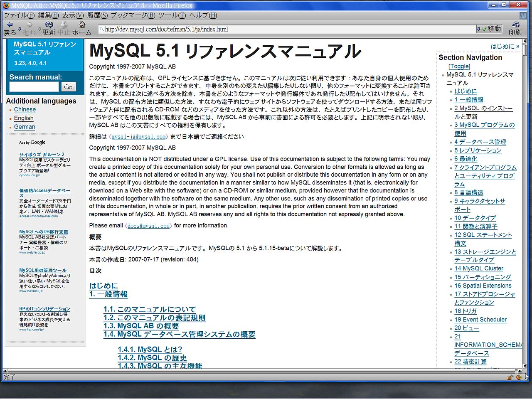The image size is (532, 399).
Task: Click the docs@mysql.com email link
Action: tap(148, 226)
